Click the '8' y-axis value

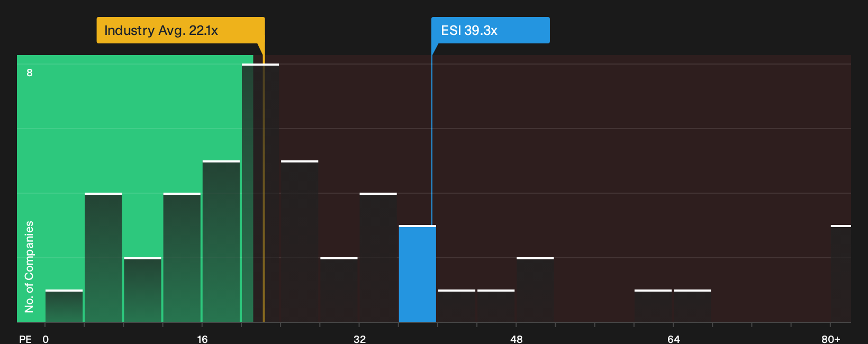30,73
